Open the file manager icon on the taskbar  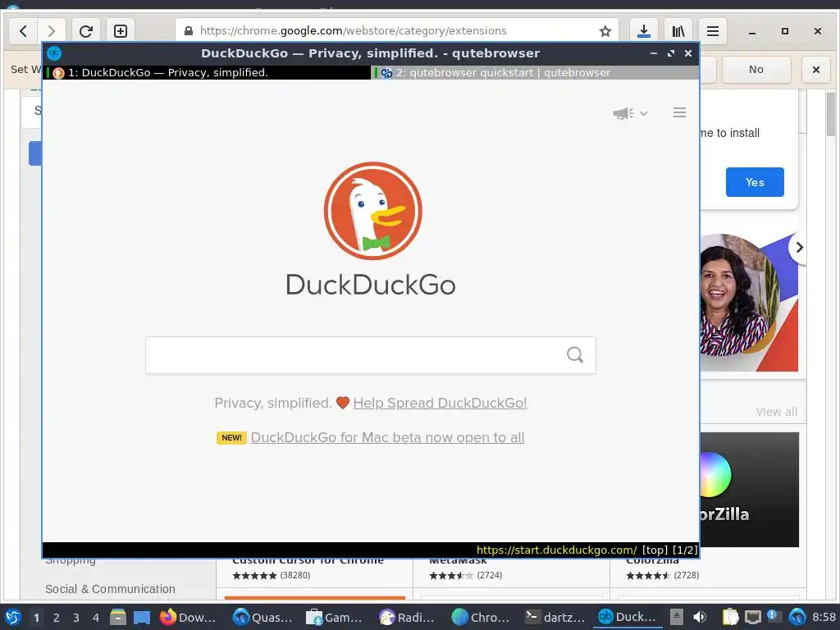pos(118,617)
